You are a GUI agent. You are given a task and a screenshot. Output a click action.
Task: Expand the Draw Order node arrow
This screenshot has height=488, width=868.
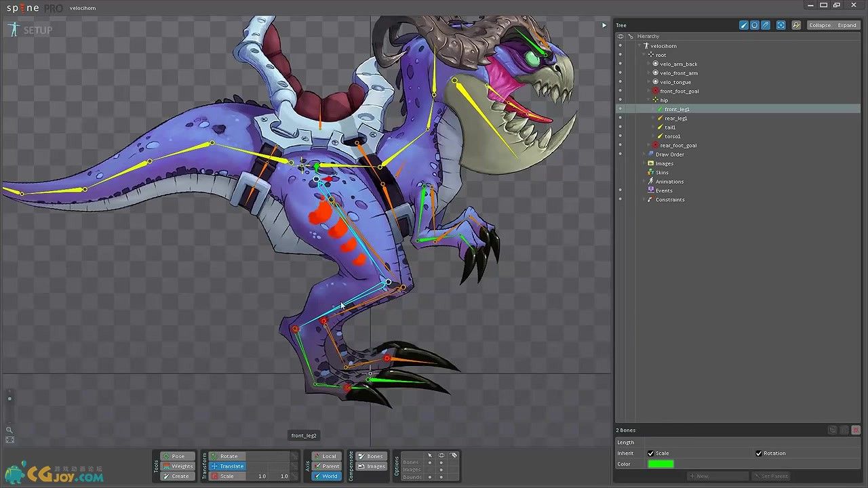(x=644, y=155)
